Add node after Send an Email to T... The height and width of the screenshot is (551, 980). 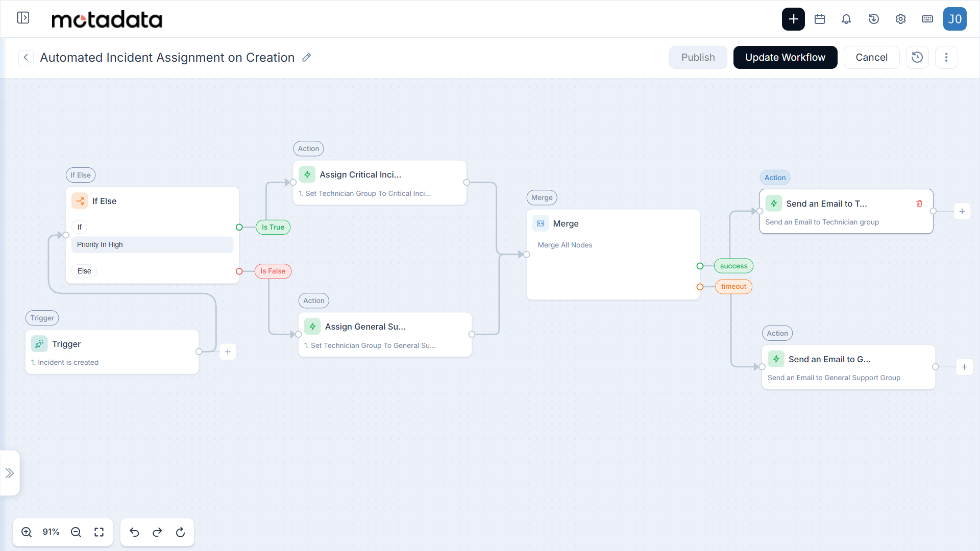coord(962,211)
